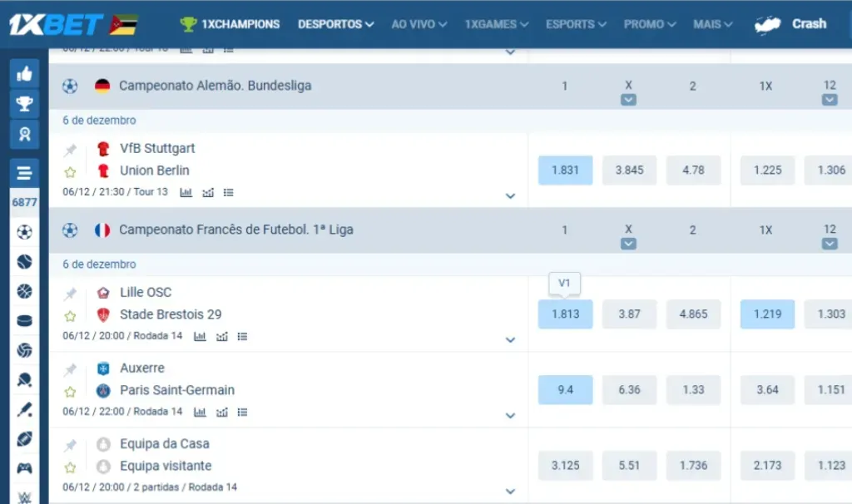The image size is (852, 504).
Task: Star the Auxerre vs PSG match
Action: (x=70, y=389)
